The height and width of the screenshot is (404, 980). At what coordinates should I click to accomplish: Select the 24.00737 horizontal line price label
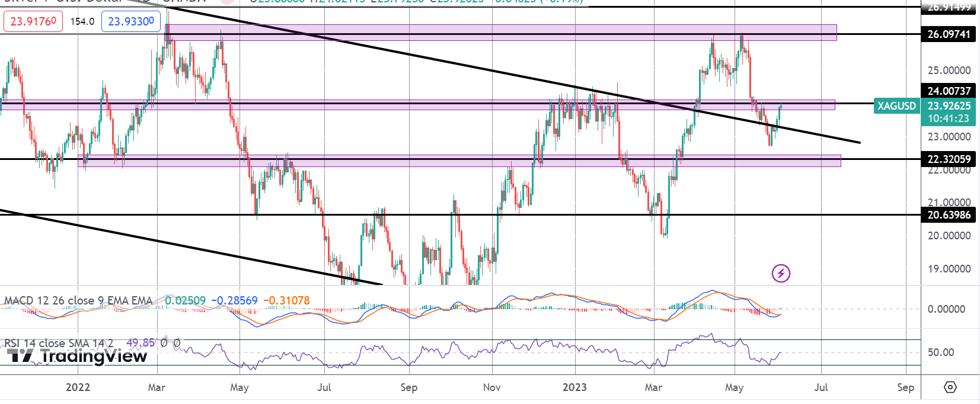click(949, 91)
